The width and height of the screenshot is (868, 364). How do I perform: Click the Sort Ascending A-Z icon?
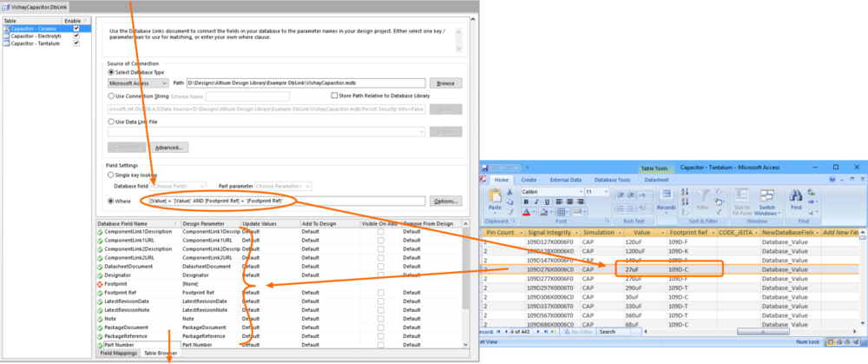pyautogui.click(x=685, y=192)
